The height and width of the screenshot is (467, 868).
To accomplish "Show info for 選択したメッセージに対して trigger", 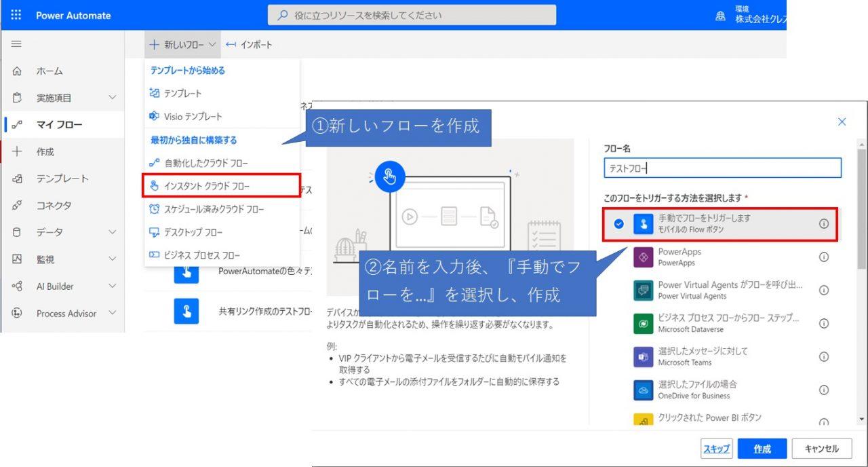I will pyautogui.click(x=824, y=357).
